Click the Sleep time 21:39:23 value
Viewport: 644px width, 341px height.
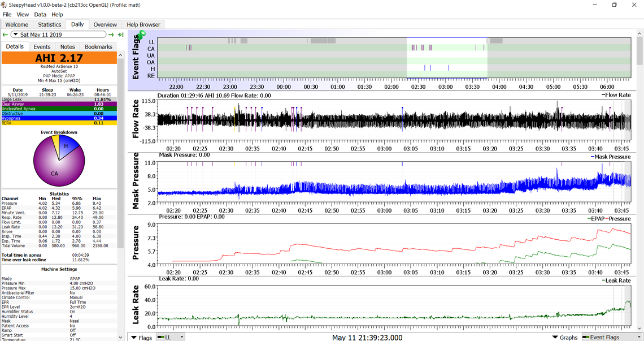click(47, 94)
